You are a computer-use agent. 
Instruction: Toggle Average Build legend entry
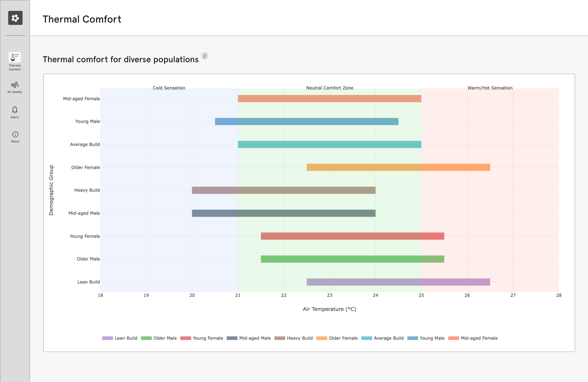[x=382, y=338]
